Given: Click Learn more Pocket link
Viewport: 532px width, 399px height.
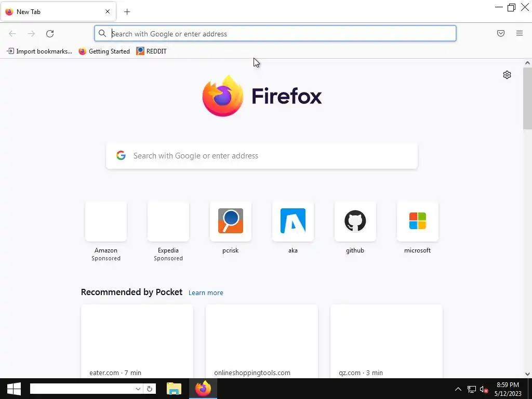Looking at the screenshot, I should tap(206, 293).
